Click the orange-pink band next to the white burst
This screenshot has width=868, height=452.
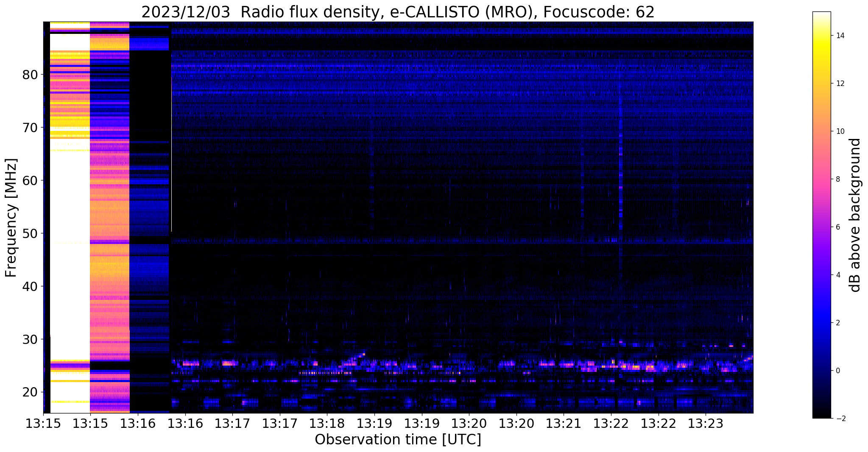[x=109, y=217]
